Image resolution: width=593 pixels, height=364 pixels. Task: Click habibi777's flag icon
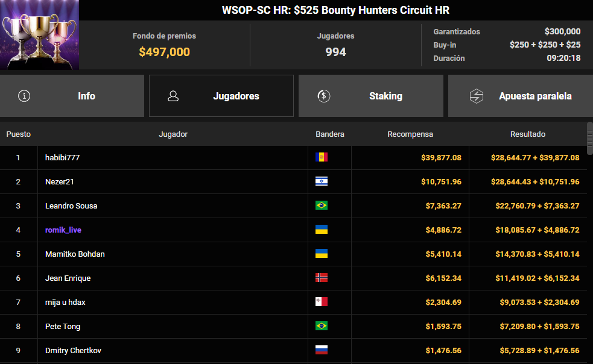click(322, 157)
